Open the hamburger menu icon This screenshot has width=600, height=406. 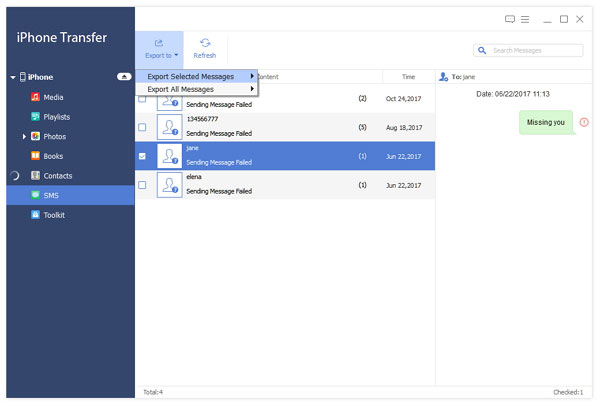click(x=525, y=19)
